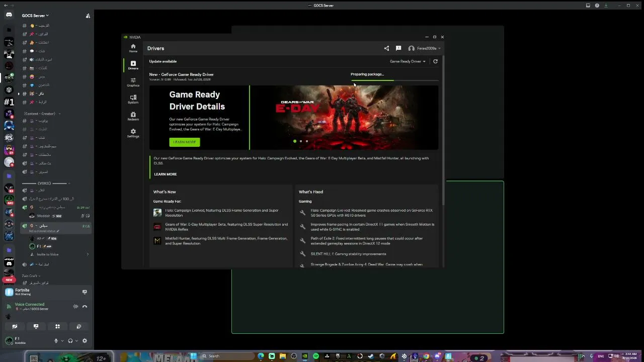The height and width of the screenshot is (362, 644).
Task: Expand the Zain Craft server category
Action: tap(30, 276)
